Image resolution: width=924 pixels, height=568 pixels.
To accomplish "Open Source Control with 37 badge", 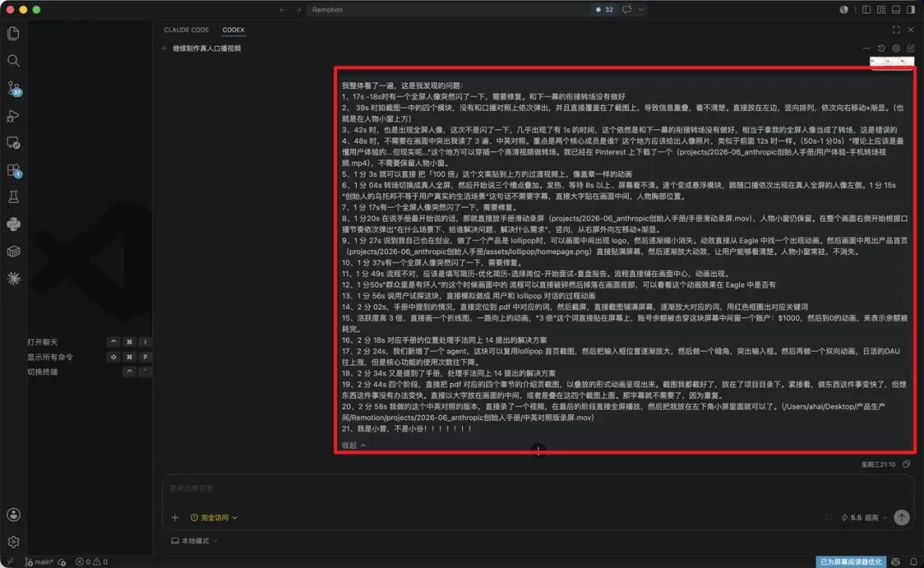I will point(14,88).
